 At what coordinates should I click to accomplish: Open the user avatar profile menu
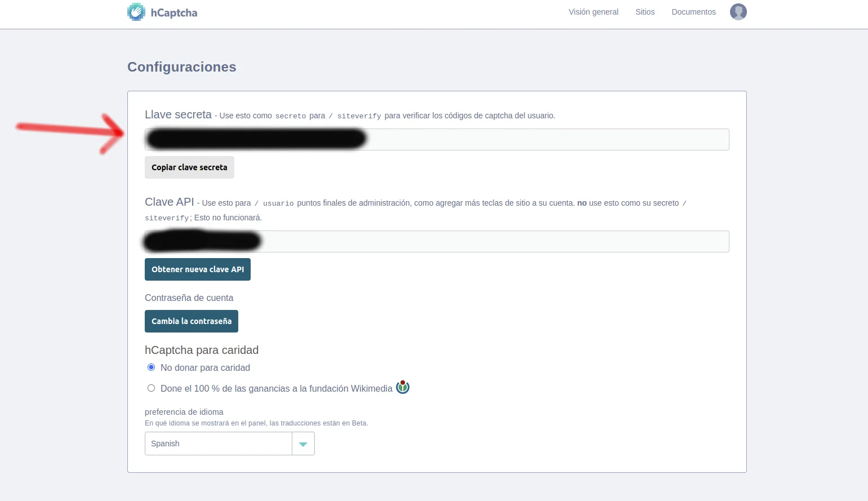pos(738,12)
